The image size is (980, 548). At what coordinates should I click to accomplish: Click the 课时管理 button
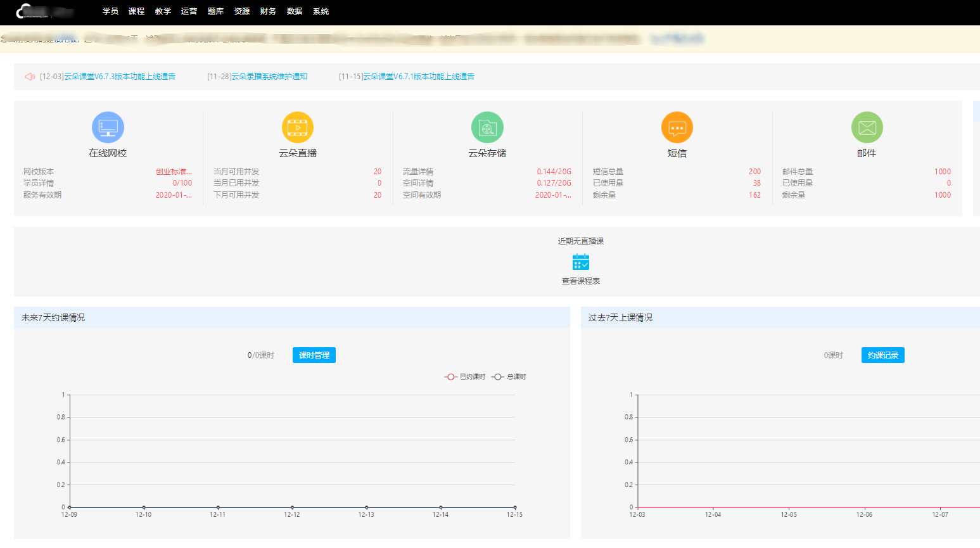314,355
